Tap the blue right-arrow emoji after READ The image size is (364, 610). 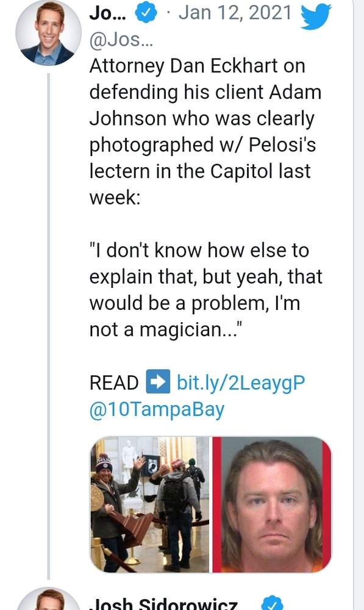point(157,381)
